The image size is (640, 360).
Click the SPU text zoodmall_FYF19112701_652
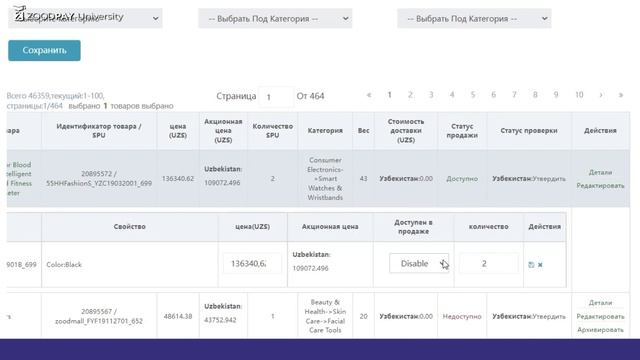[x=99, y=321]
